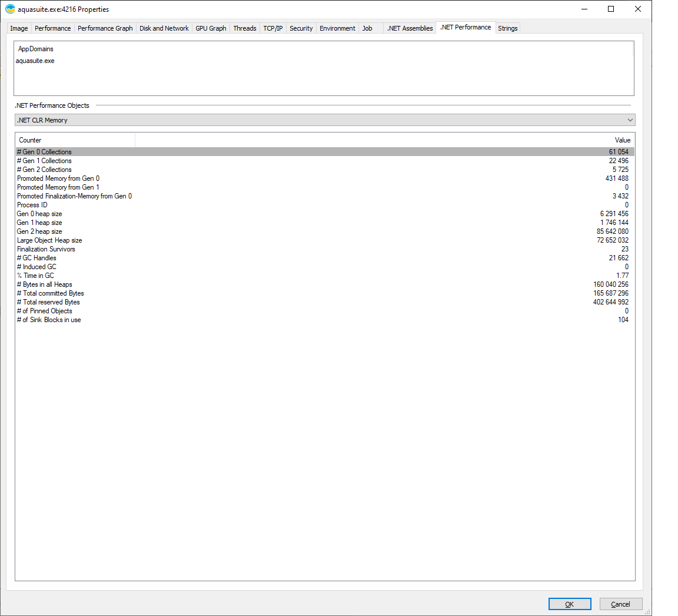Click the value 1.77
The height and width of the screenshot is (616, 678).
[622, 276]
